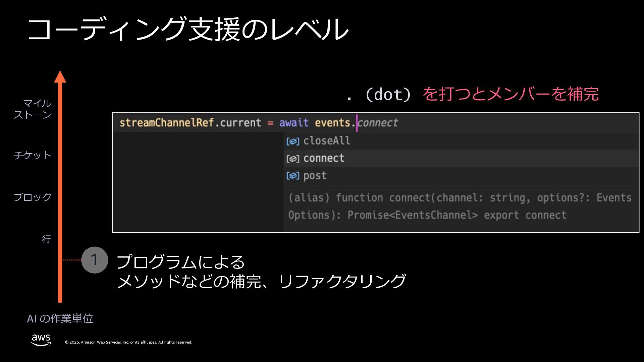Click the ブロック level label
The height and width of the screenshot is (362, 644).
coord(33,197)
